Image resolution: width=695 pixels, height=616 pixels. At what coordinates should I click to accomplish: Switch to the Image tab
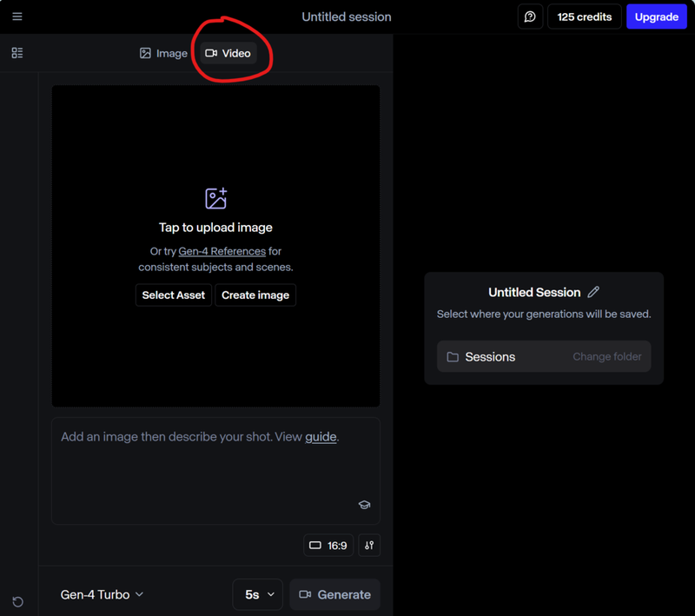163,53
